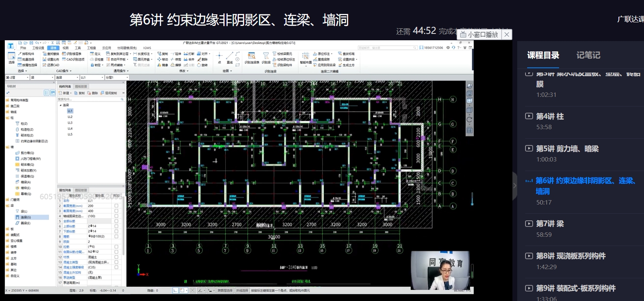Open lesson 第8讲 现浇板系列构件

click(571, 256)
